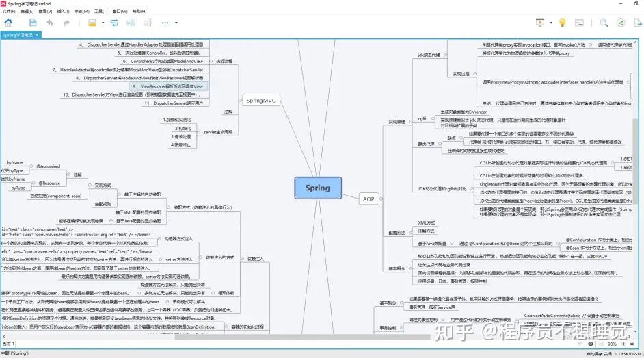The height and width of the screenshot is (358, 644).
Task: Click the 主题 ('Spring') status bar text
Action: point(15,353)
